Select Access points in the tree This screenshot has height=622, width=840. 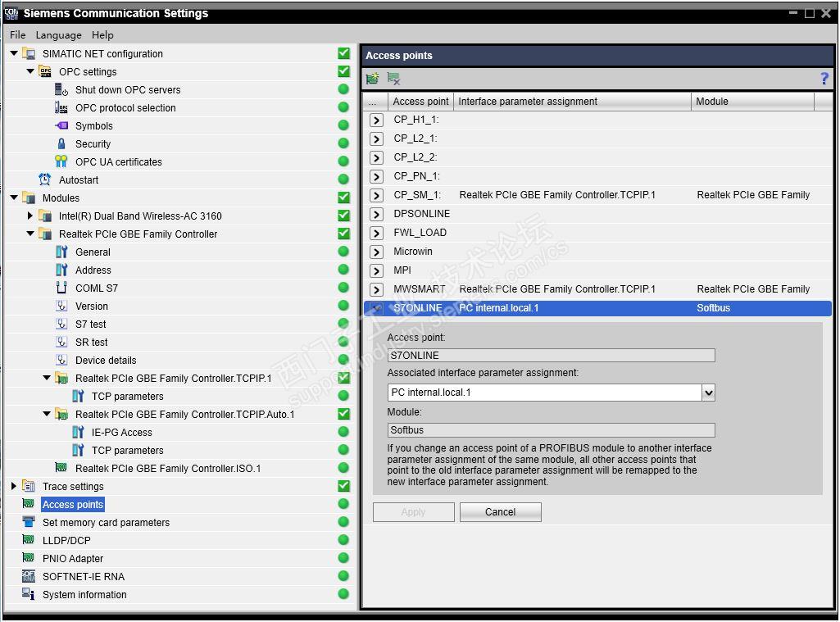coord(73,504)
